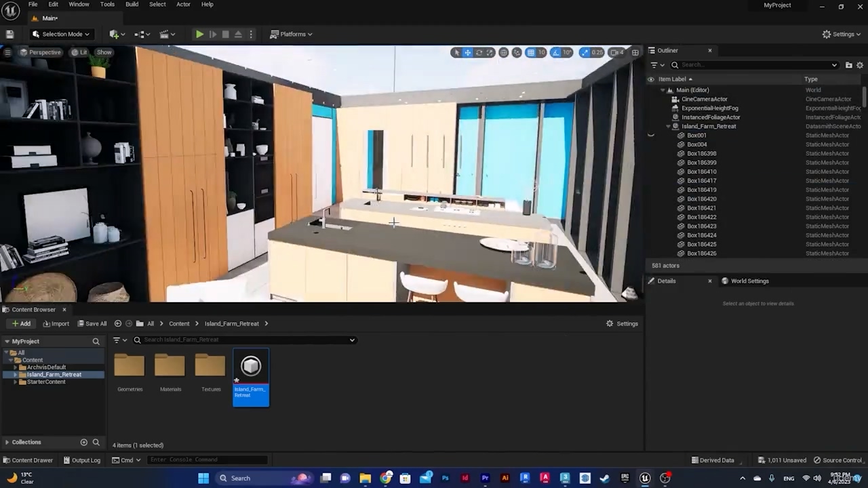Click the Import button in Content Browser
Viewport: 868px width, 488px height.
56,323
